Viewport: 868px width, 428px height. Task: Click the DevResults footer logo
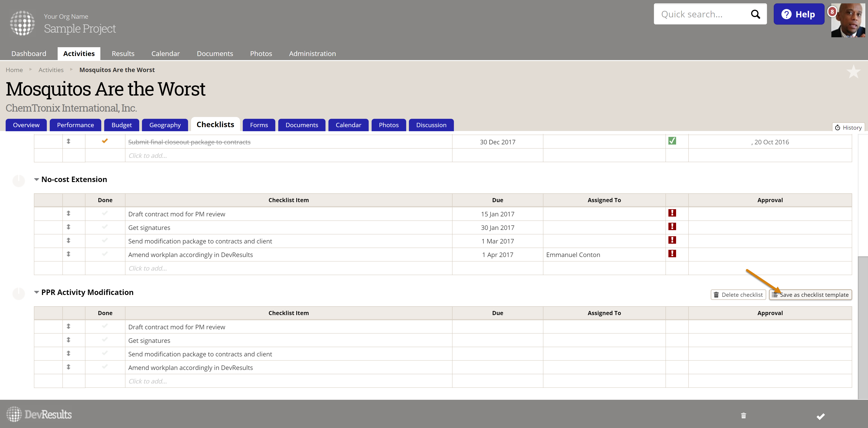tap(39, 414)
